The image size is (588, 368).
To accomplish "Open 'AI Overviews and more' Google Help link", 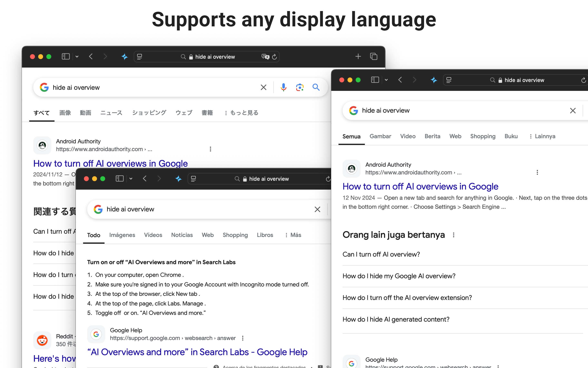I will tap(197, 352).
